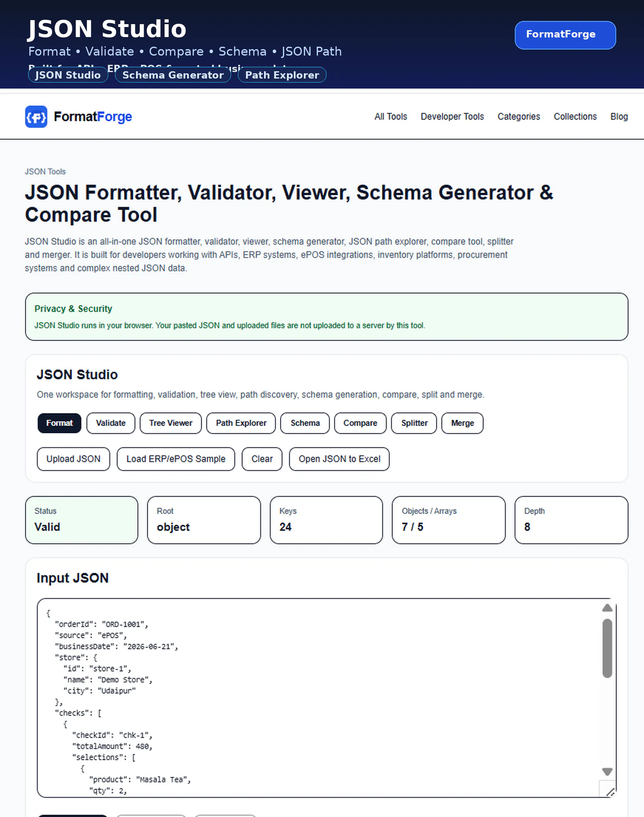Image resolution: width=644 pixels, height=817 pixels.
Task: Open the Categories nav item
Action: click(x=519, y=116)
